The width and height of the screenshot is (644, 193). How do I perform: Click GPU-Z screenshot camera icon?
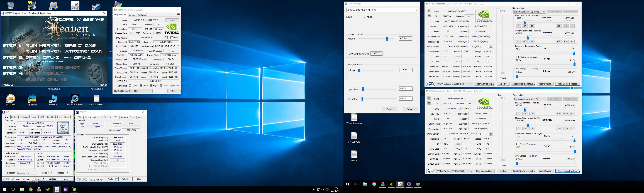178,14
